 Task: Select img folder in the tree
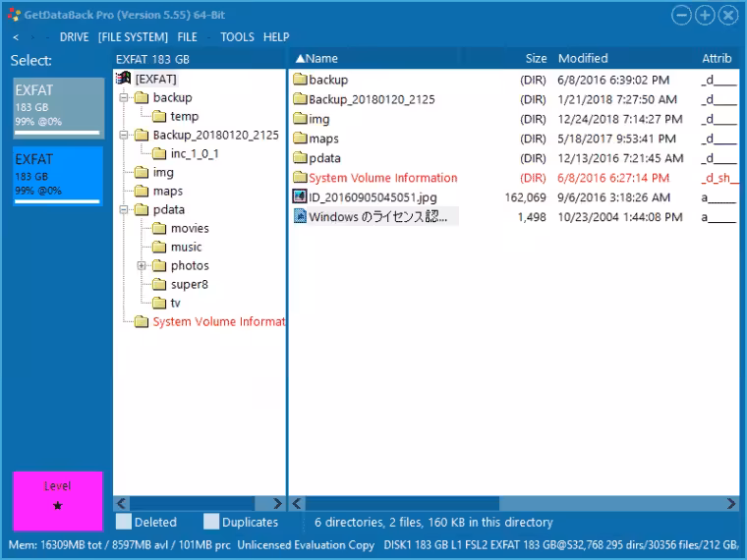(163, 172)
